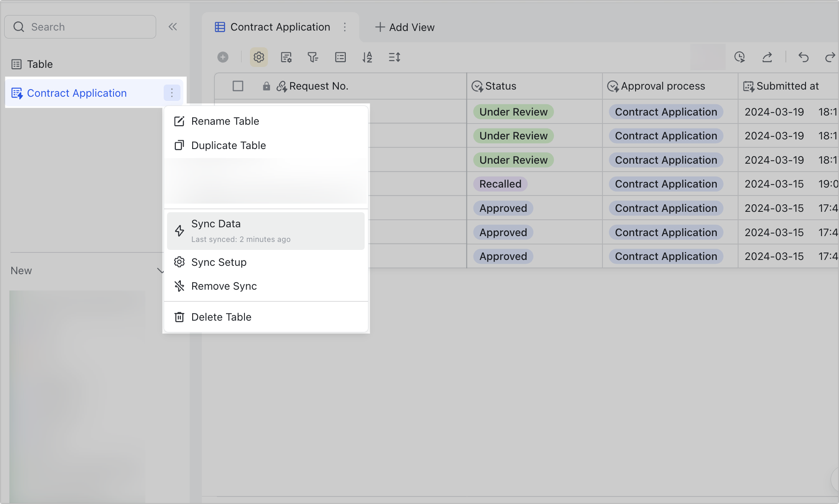839x504 pixels.
Task: Adjust row height using the toolbar icon
Action: point(394,57)
